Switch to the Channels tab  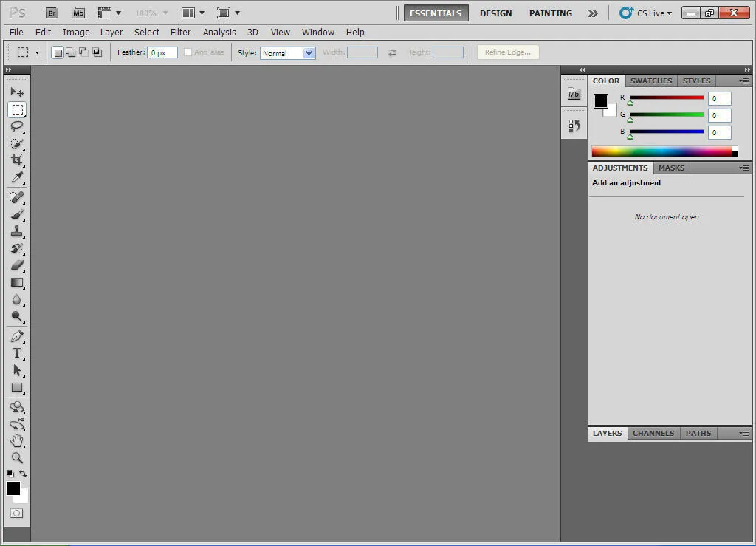pos(653,433)
